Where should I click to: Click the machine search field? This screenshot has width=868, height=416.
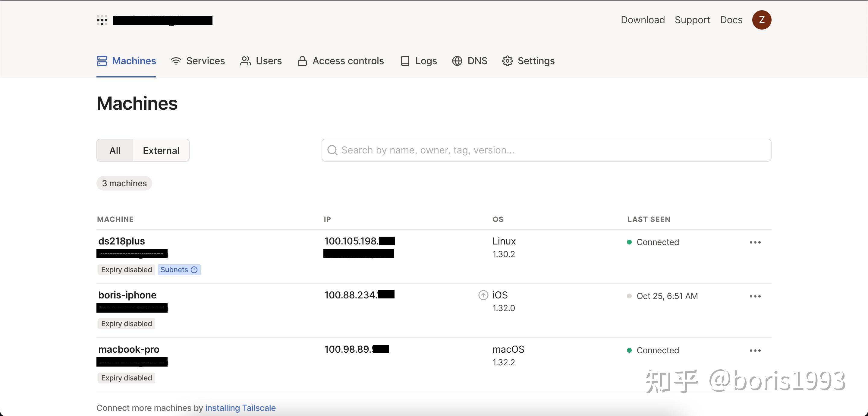tap(546, 150)
